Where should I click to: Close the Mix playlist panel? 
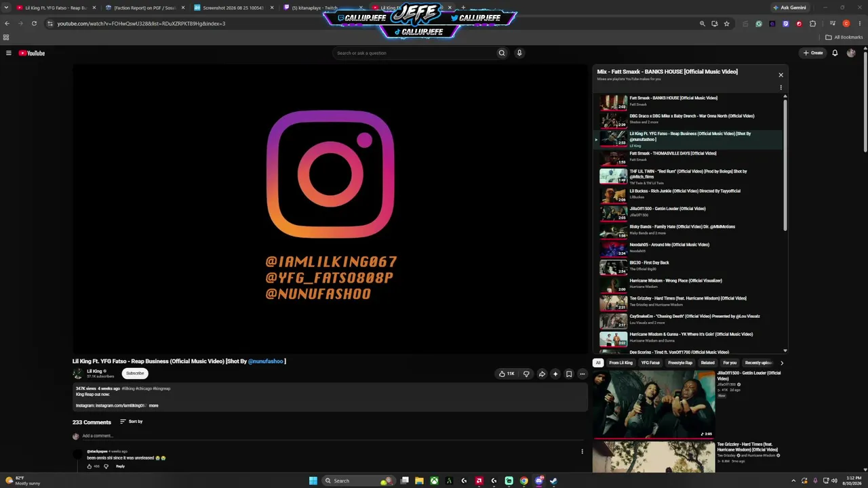[781, 75]
